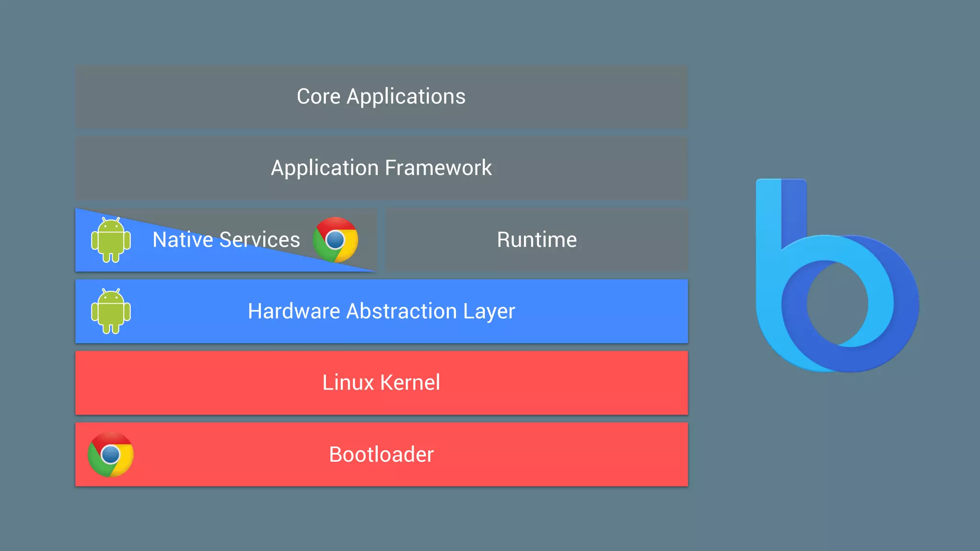Screen dimensions: 980x551
Task: Click the Bootloader text label
Action: click(381, 454)
